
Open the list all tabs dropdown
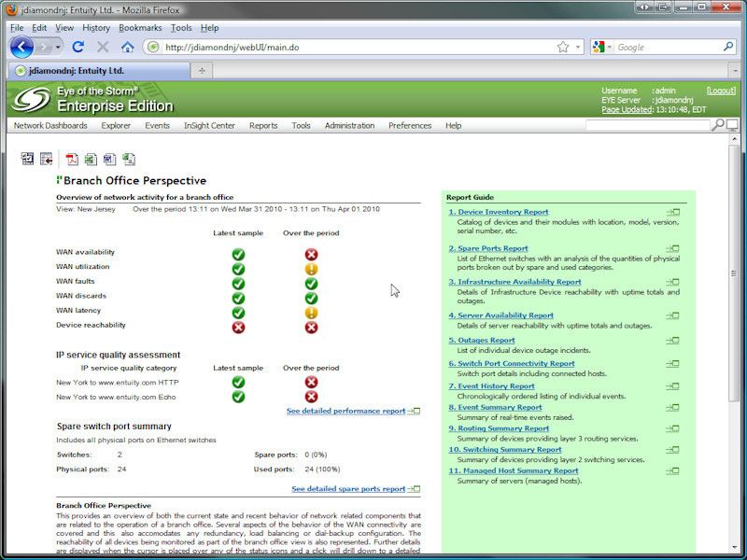coord(735,71)
